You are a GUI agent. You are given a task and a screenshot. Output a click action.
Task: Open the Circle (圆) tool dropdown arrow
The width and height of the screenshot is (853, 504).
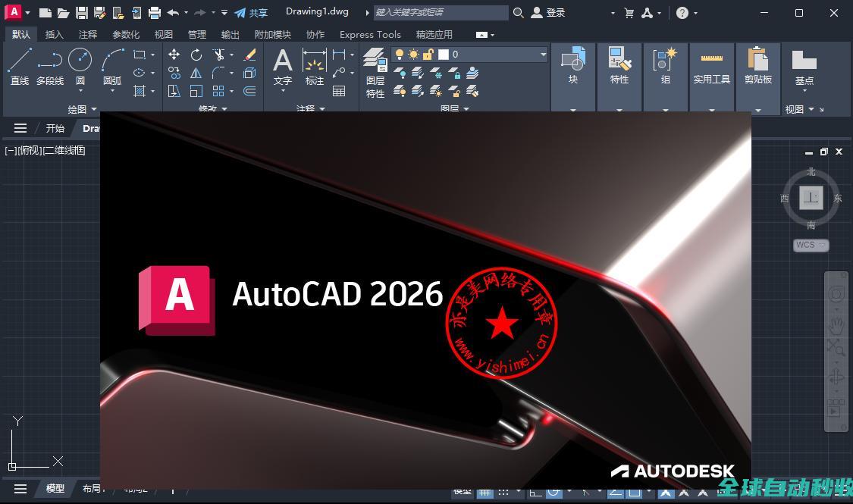80,91
